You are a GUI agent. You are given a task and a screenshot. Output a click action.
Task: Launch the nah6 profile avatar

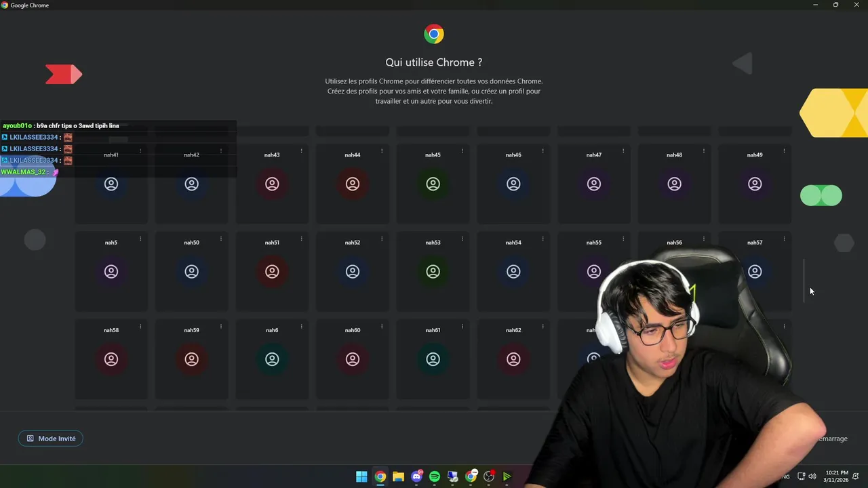[272, 359]
